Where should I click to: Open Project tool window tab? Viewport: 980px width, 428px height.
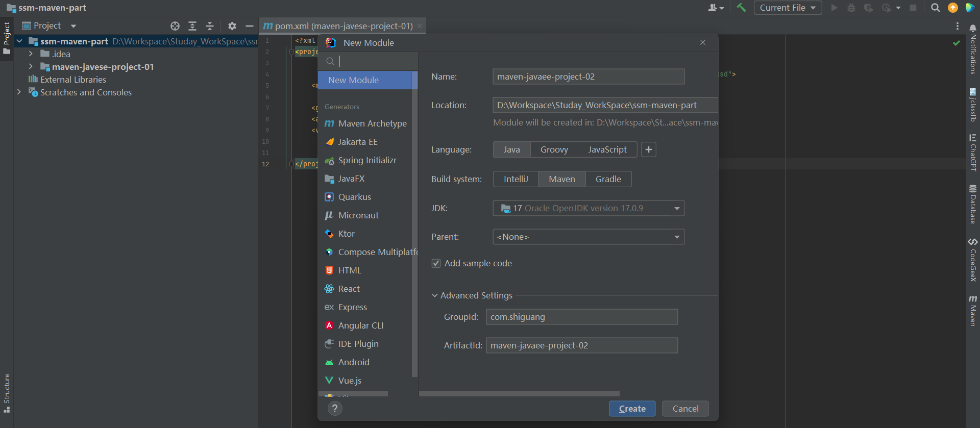[x=7, y=39]
